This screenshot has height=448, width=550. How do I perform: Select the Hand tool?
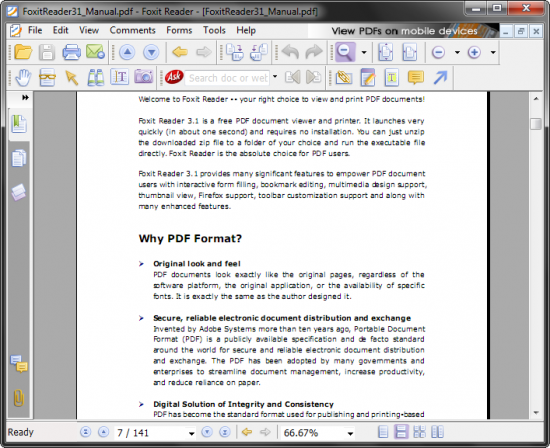click(x=23, y=78)
